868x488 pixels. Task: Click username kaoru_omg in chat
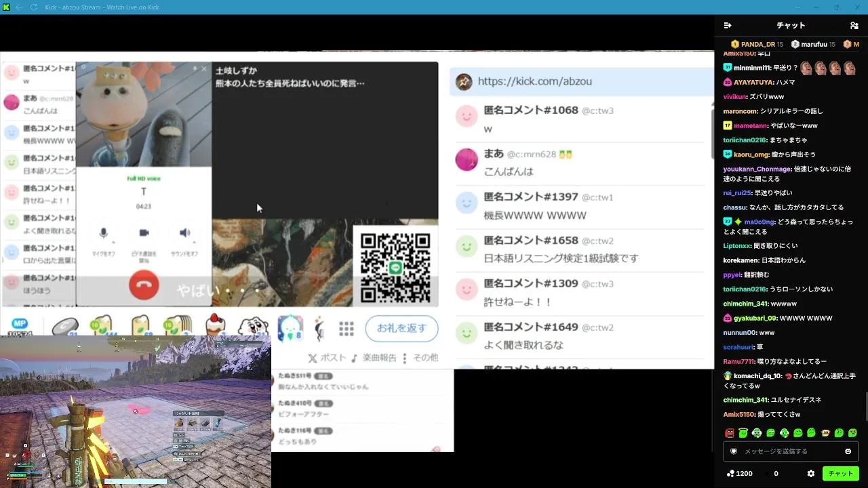point(752,155)
